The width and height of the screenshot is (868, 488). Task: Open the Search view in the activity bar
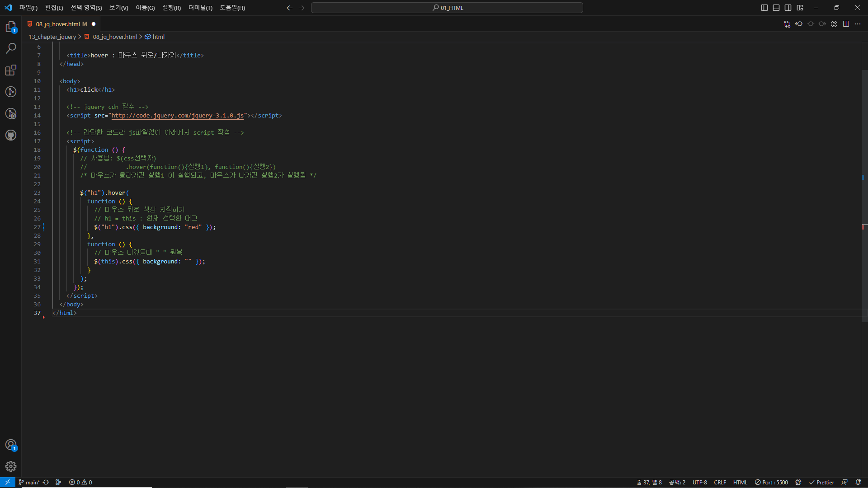click(x=11, y=48)
